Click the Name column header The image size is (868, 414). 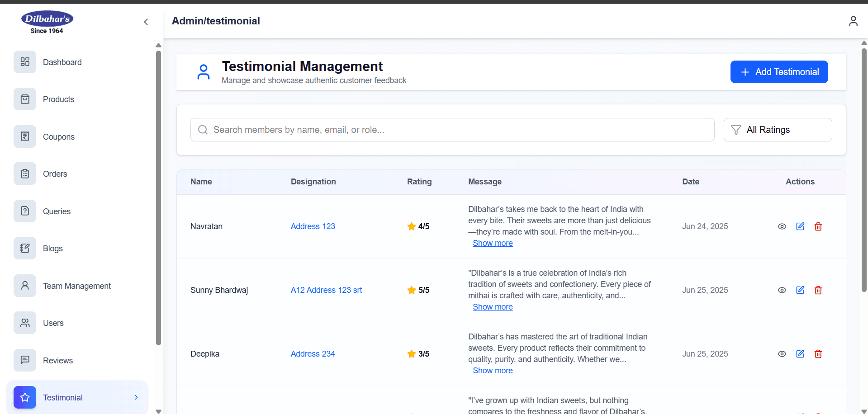[x=201, y=182]
